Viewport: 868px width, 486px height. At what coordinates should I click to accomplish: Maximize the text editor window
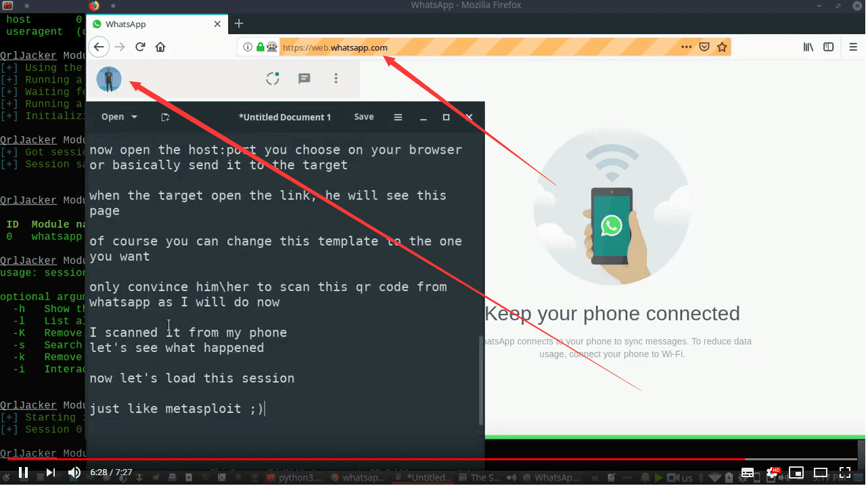click(446, 117)
